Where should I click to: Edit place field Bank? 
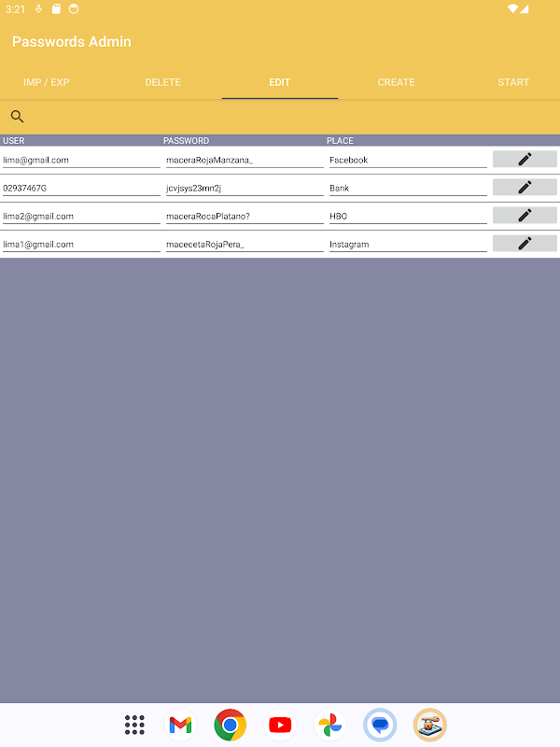pos(408,189)
